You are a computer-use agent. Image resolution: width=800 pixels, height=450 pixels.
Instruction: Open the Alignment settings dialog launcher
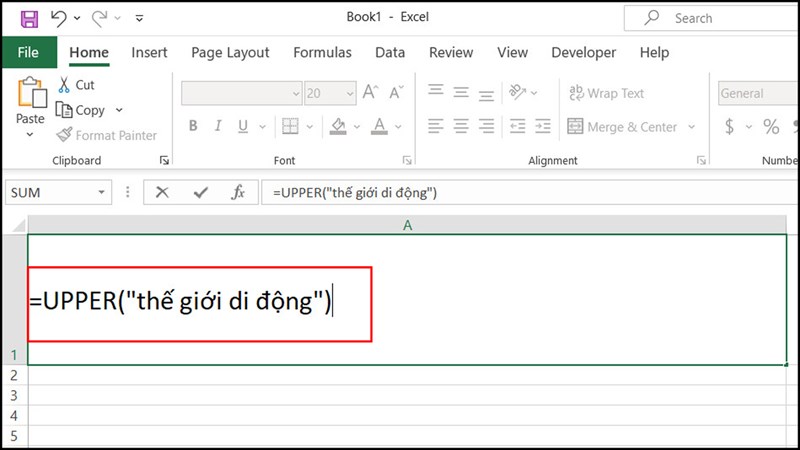pos(701,161)
